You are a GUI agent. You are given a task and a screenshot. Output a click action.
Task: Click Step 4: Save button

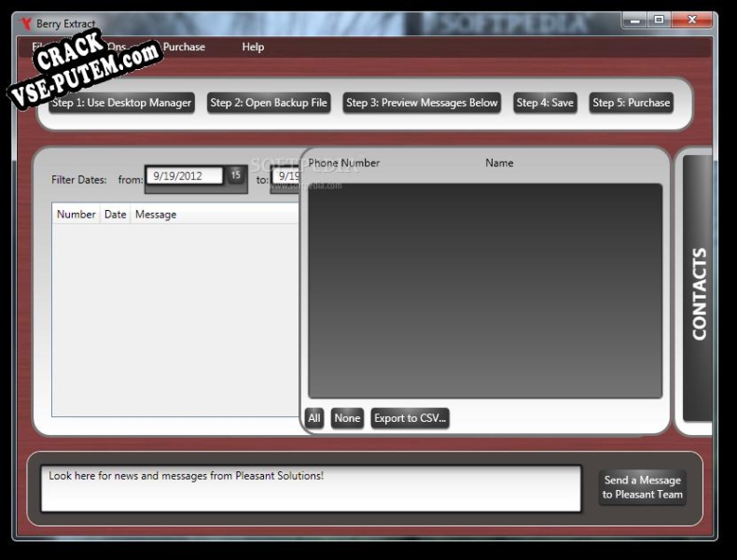click(x=545, y=103)
